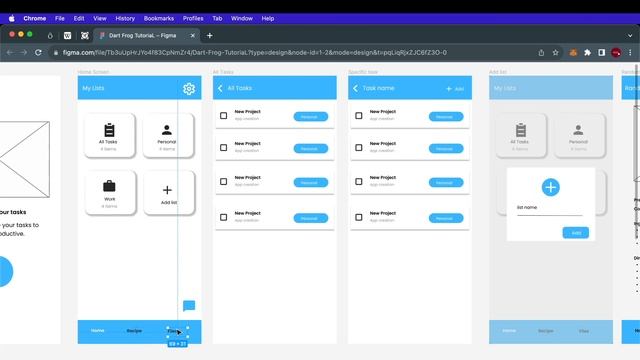Image resolution: width=640 pixels, height=360 pixels.
Task: Check first New Project checkbox in Task name frame
Action: tap(358, 116)
